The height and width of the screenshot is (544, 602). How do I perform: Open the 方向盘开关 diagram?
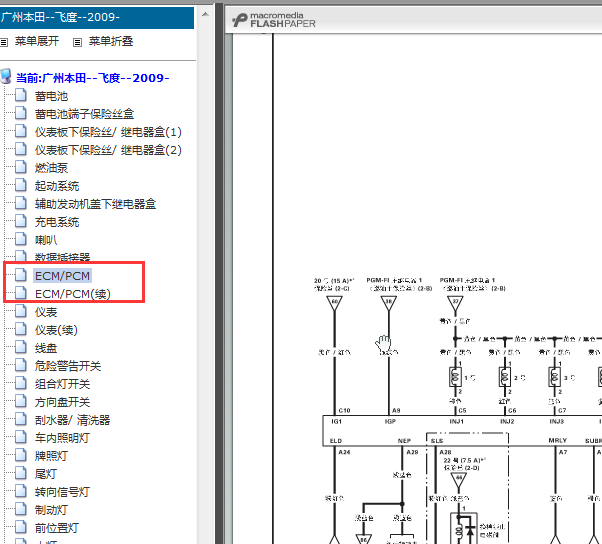point(63,402)
